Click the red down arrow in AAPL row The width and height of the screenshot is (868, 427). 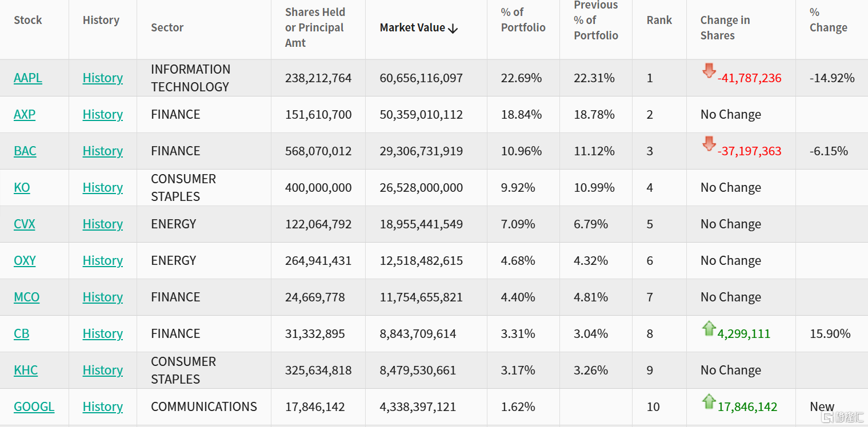click(709, 71)
